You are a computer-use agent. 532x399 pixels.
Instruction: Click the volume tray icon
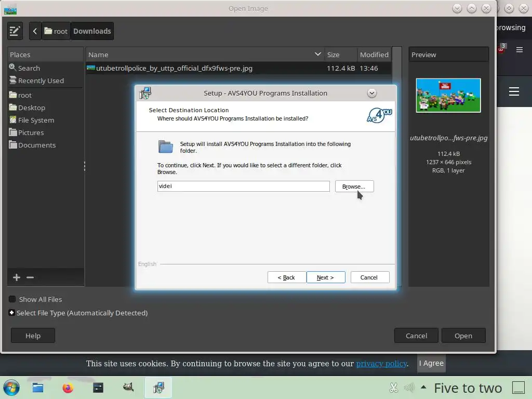tap(409, 388)
